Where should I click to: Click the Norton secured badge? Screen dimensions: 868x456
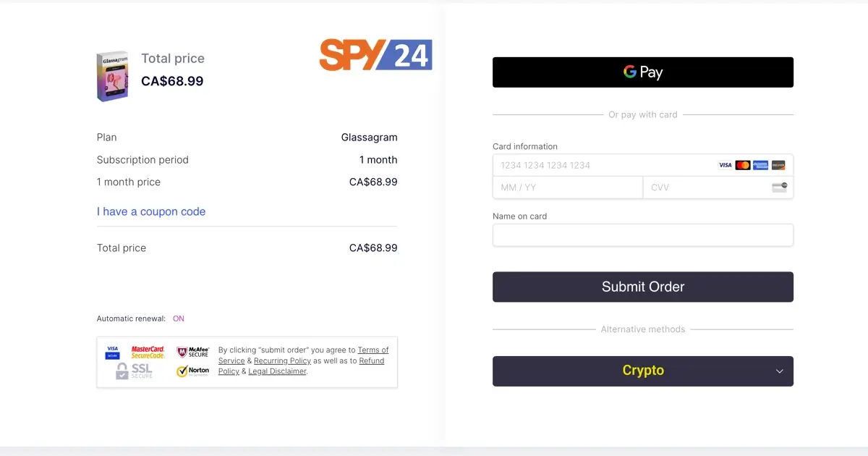click(193, 371)
